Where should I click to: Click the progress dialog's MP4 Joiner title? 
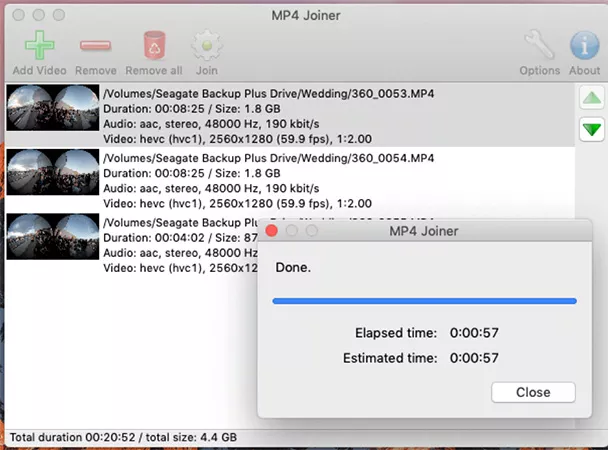click(x=423, y=231)
